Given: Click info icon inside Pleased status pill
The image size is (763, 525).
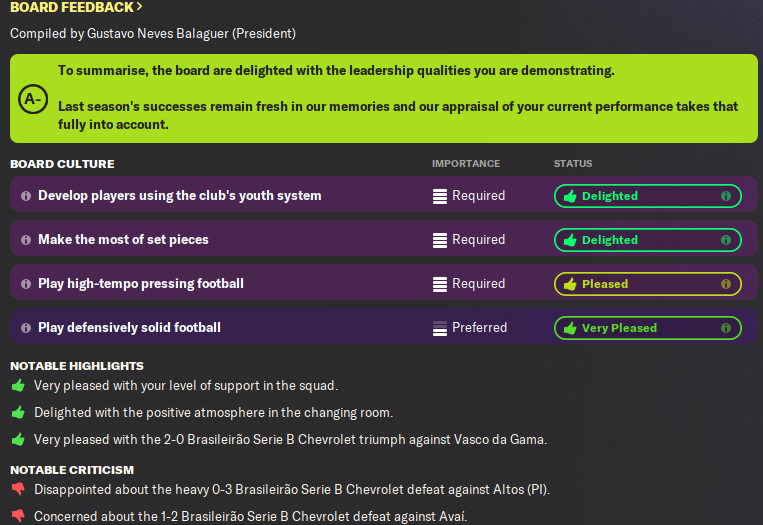Looking at the screenshot, I should 726,284.
